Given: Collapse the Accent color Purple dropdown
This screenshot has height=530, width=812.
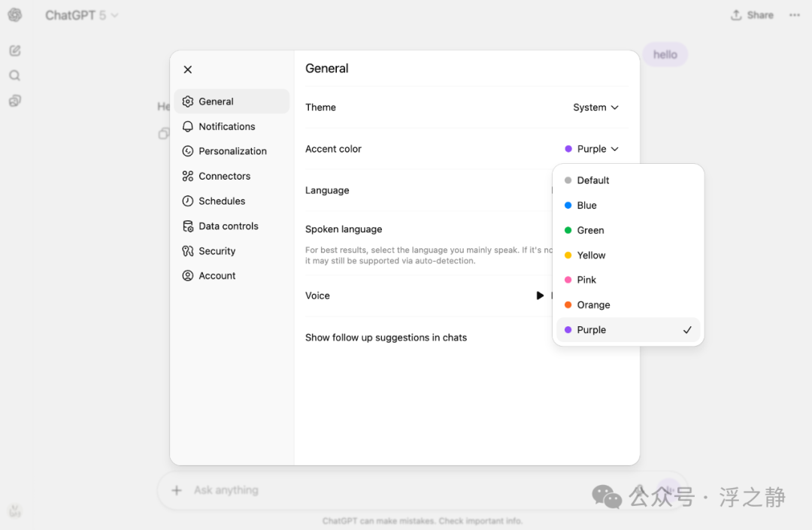Looking at the screenshot, I should [592, 149].
